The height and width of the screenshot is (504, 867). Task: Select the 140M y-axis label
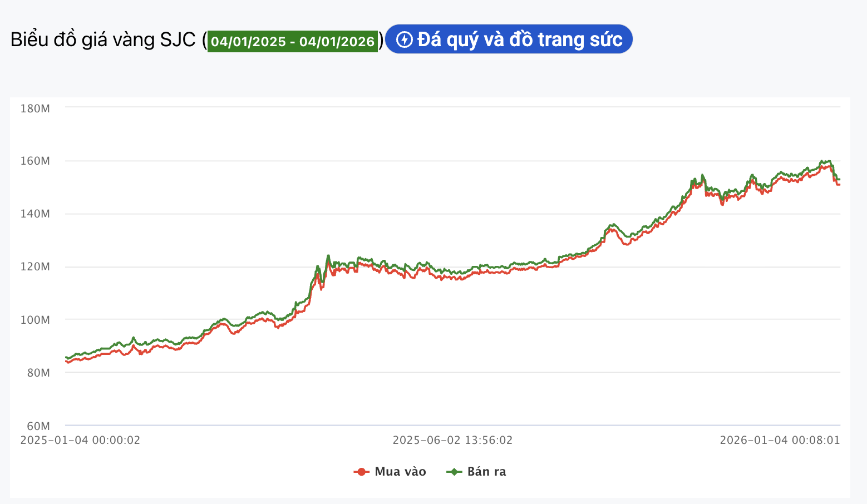pyautogui.click(x=35, y=214)
